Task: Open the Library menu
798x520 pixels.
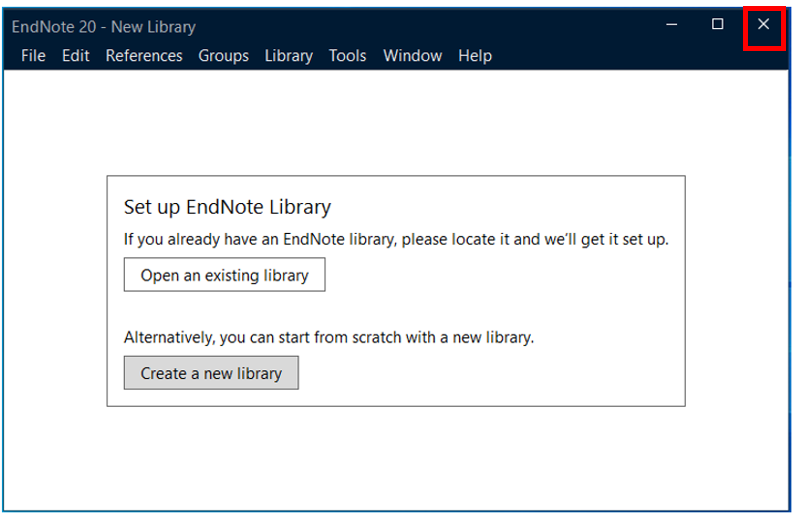Action: 289,55
